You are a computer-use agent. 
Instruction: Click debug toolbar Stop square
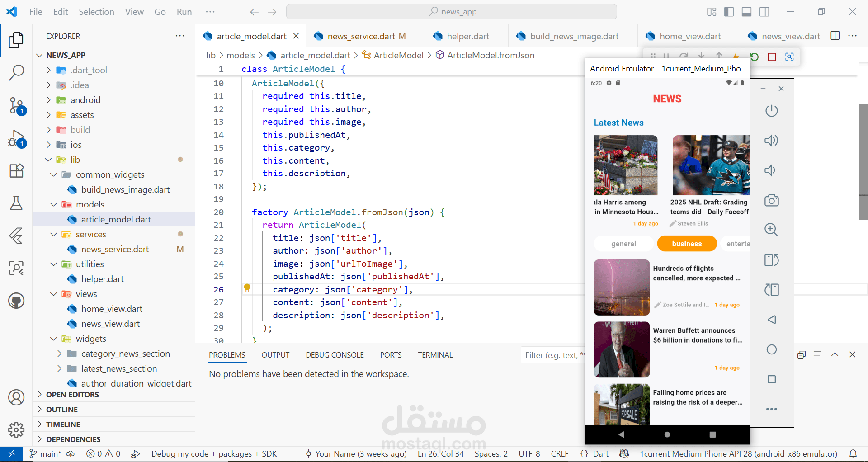[x=772, y=57]
